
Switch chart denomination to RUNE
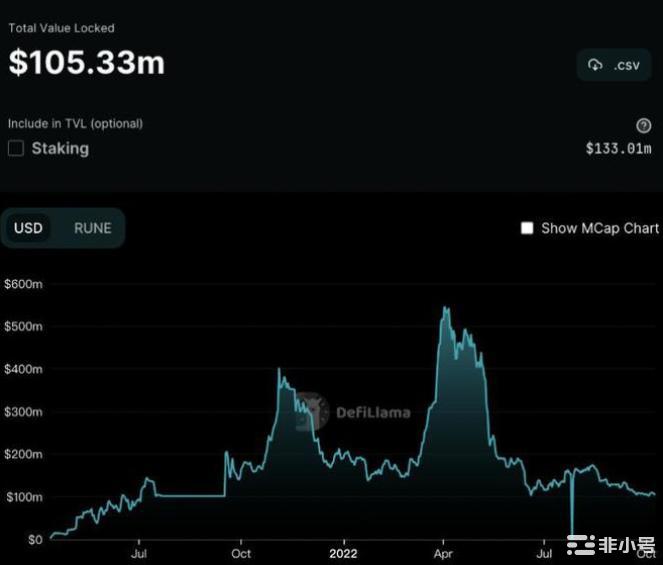click(x=93, y=228)
